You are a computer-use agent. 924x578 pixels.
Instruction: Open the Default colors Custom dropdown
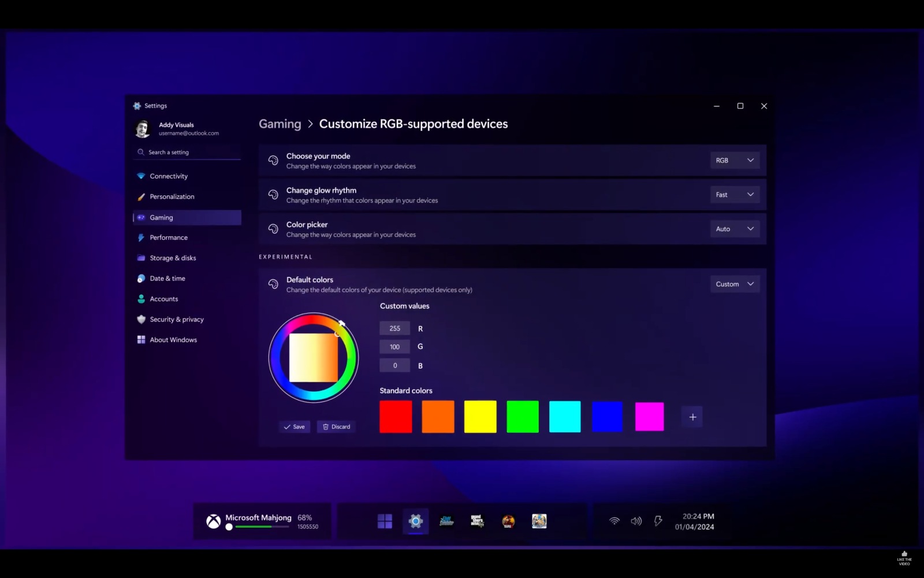(x=735, y=284)
